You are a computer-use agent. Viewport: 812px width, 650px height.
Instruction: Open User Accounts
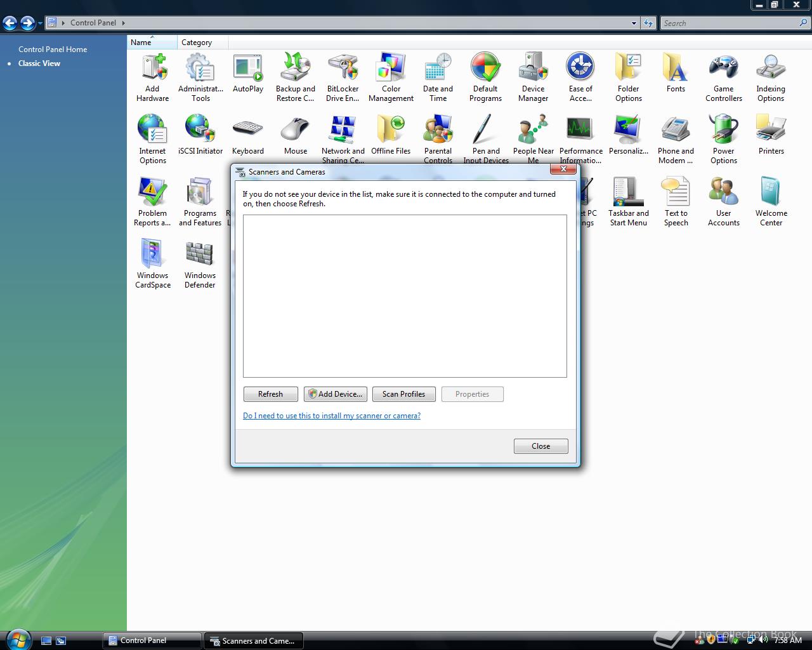point(723,202)
